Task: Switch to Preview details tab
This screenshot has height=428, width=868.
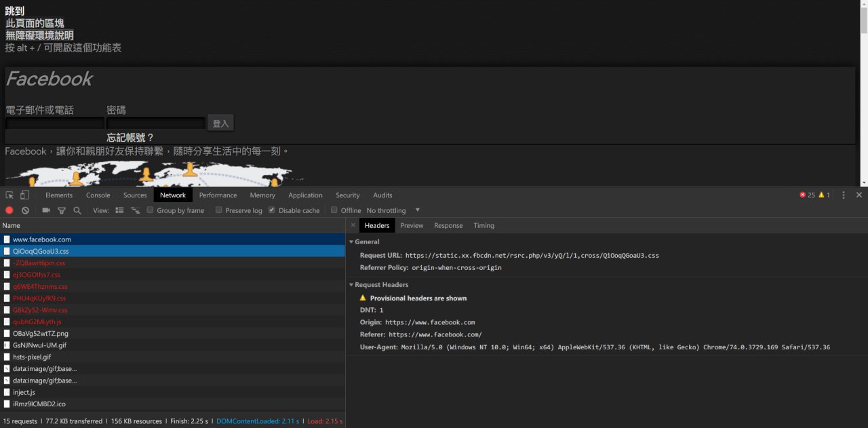Action: coord(412,225)
